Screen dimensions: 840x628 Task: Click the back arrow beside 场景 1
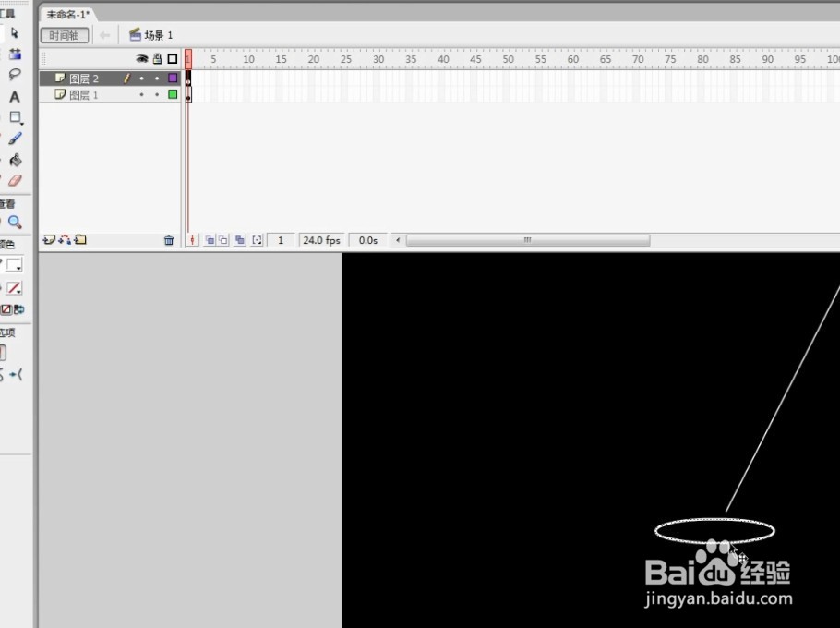pos(104,35)
